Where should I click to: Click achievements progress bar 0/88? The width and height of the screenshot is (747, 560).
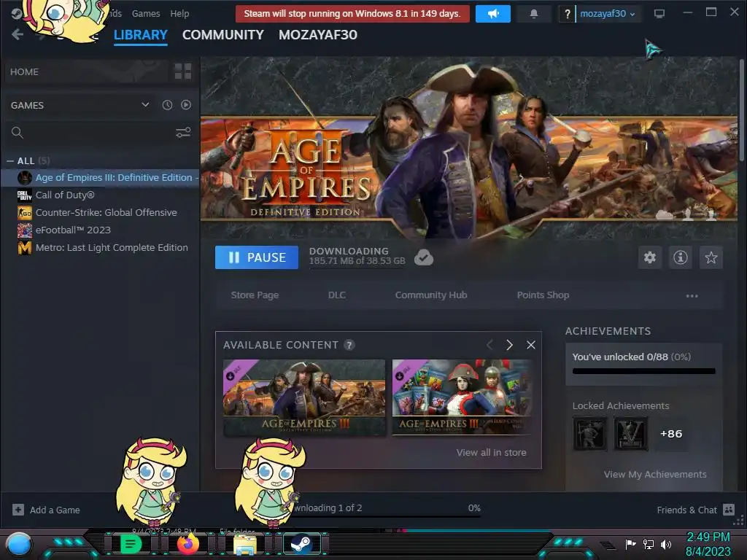pyautogui.click(x=644, y=371)
